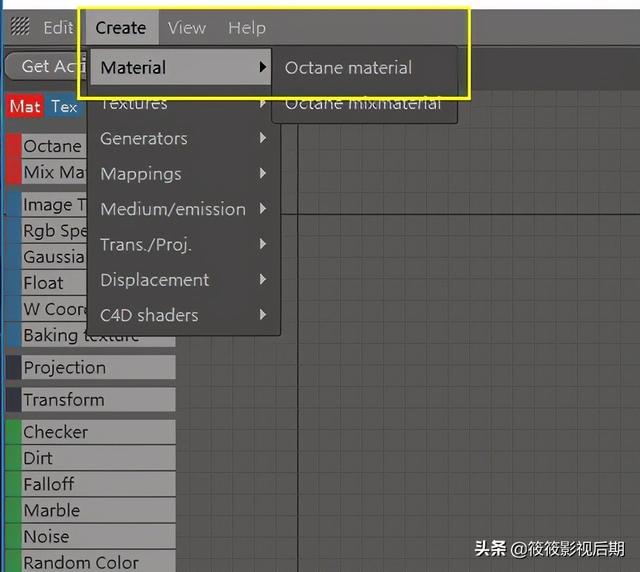Add a Noise node from list

[98, 536]
